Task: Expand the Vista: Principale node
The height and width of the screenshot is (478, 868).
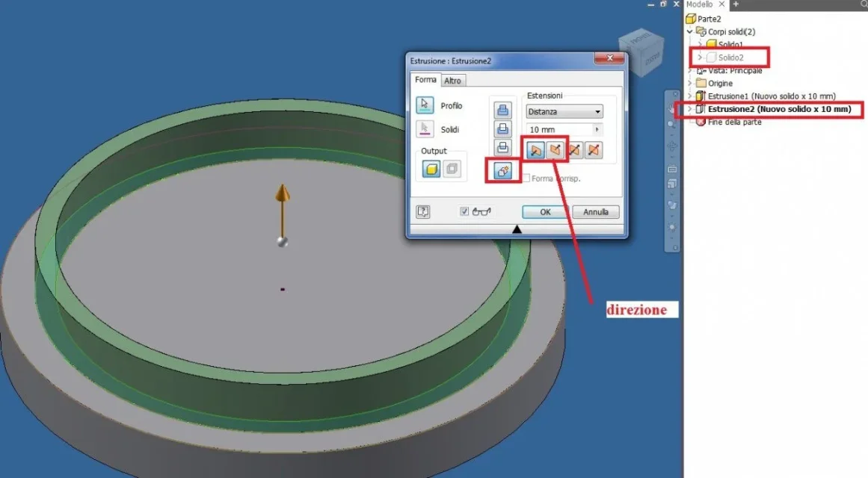Action: (690, 70)
